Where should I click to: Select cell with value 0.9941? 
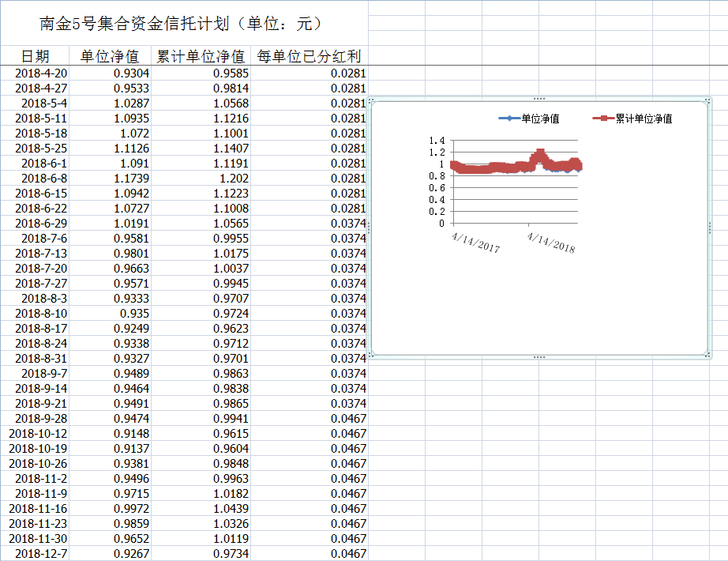tap(201, 418)
